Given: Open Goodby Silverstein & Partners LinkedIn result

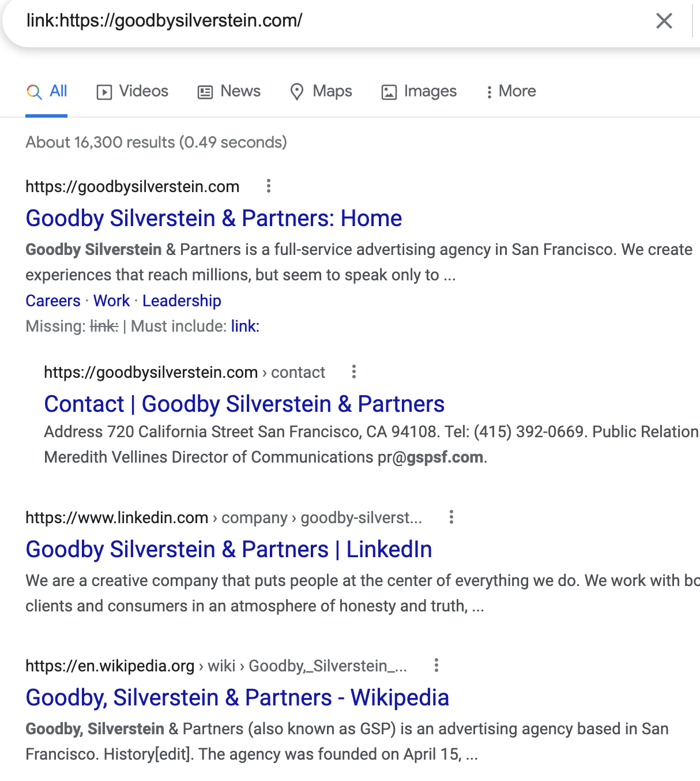Looking at the screenshot, I should (x=228, y=550).
